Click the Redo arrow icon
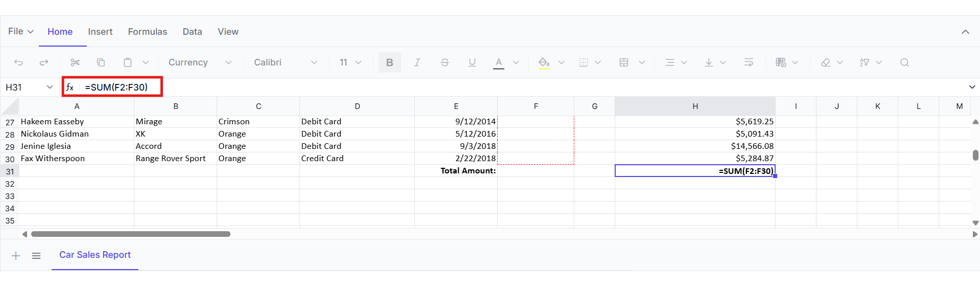The width and height of the screenshot is (980, 288). click(x=44, y=62)
